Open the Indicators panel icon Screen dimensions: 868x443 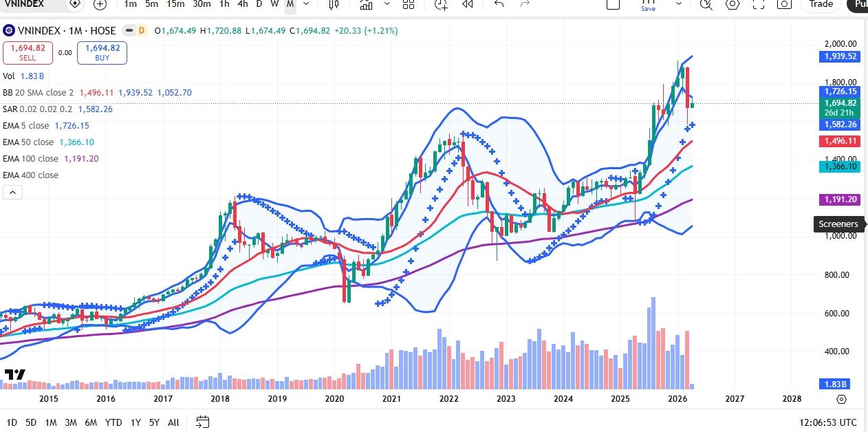point(366,4)
